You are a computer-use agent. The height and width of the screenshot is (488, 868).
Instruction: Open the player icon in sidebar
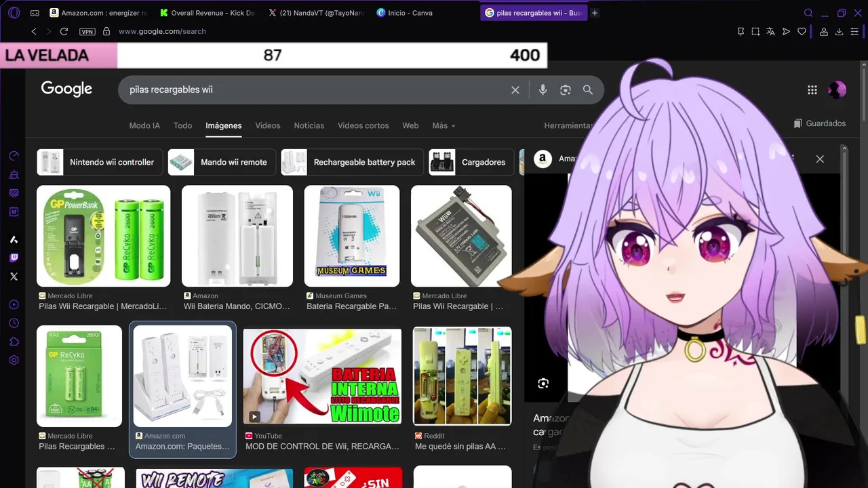click(x=14, y=305)
